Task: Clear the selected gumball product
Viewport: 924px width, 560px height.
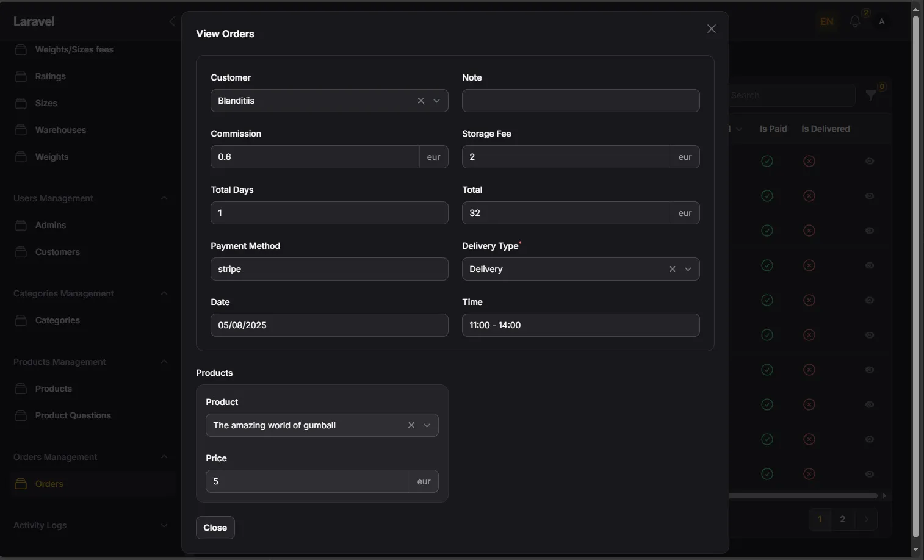Action: 411,425
